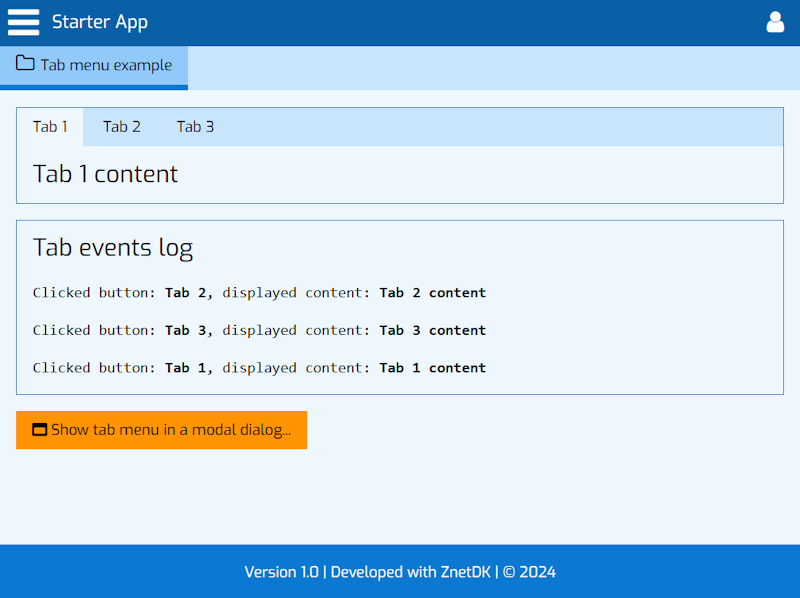Select the three-bar menu icon in the header
Image resolution: width=800 pixels, height=598 pixels.
click(23, 22)
